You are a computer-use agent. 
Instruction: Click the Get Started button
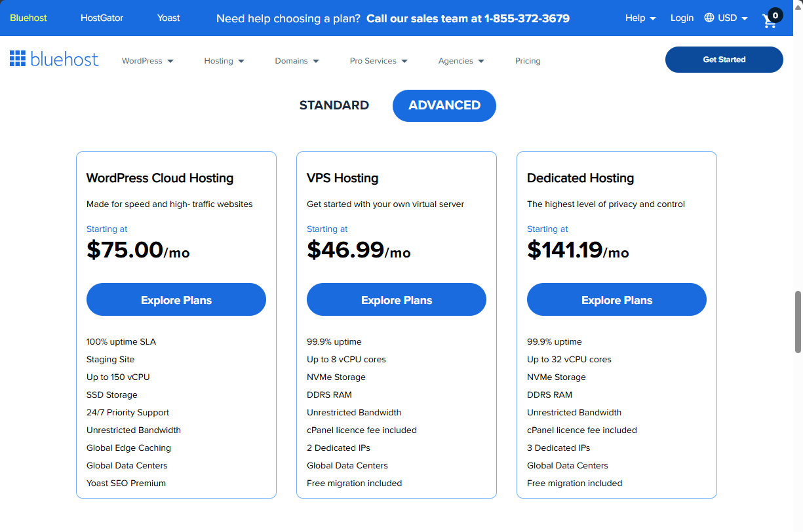pyautogui.click(x=724, y=59)
